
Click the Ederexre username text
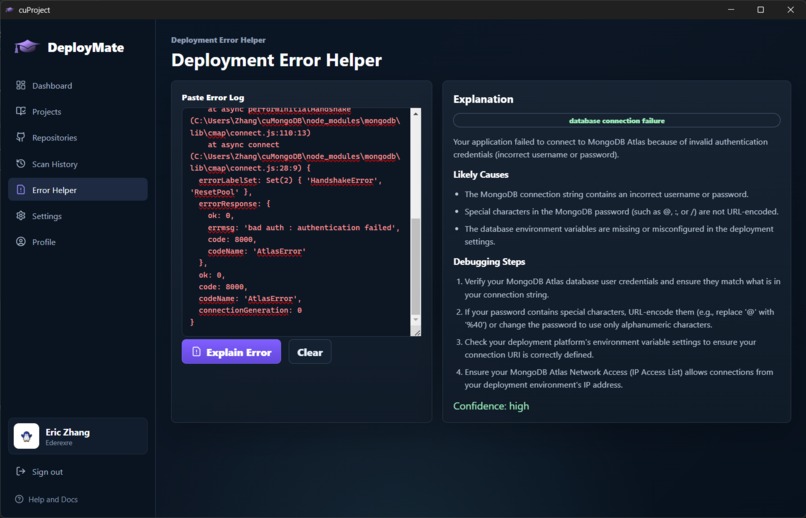coord(59,443)
